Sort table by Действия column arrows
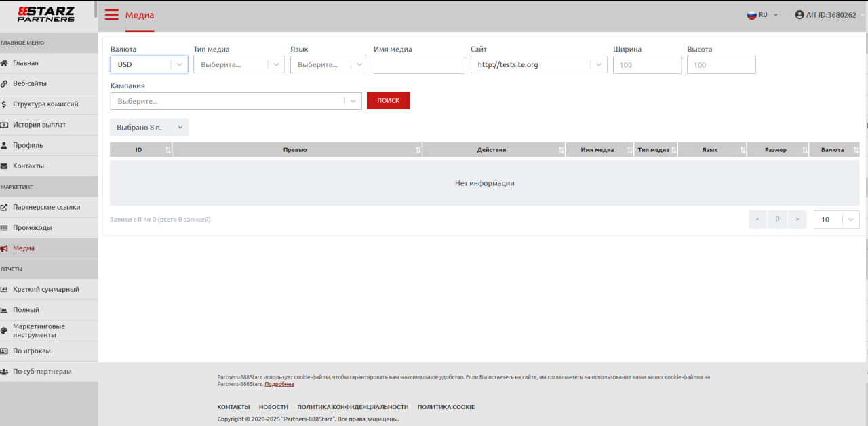The height and width of the screenshot is (426, 868). tap(561, 150)
